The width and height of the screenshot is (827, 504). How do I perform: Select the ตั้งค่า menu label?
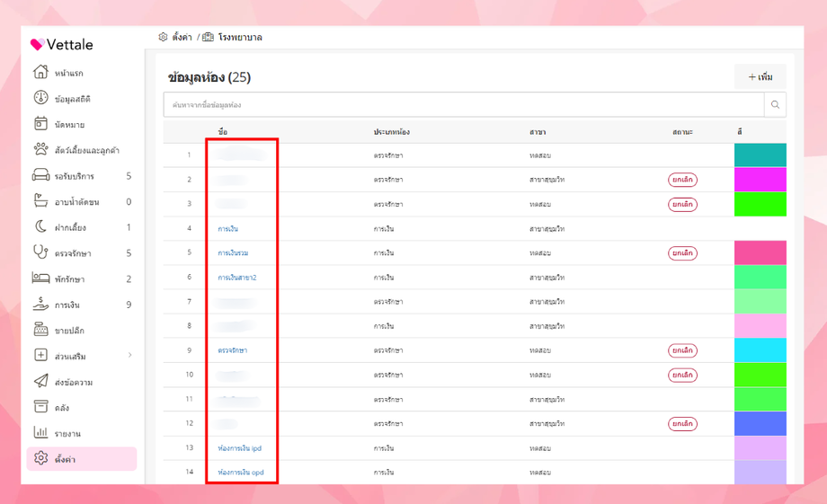(x=65, y=460)
